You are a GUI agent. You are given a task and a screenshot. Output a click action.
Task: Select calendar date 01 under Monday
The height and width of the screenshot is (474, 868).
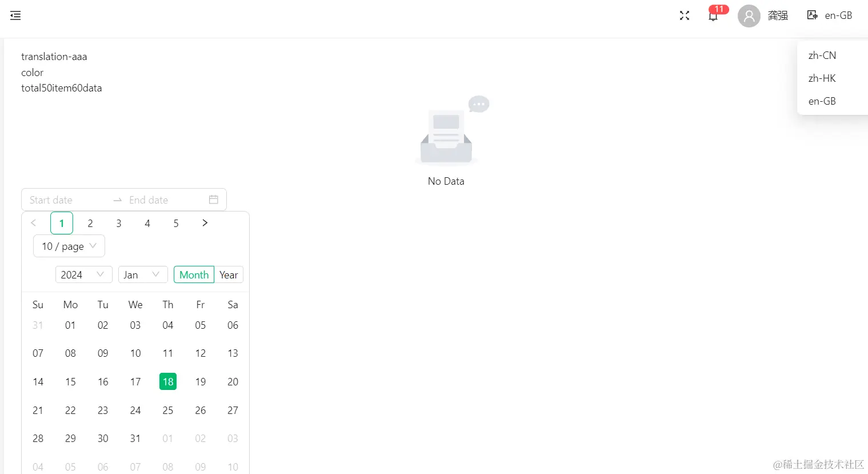click(x=70, y=325)
